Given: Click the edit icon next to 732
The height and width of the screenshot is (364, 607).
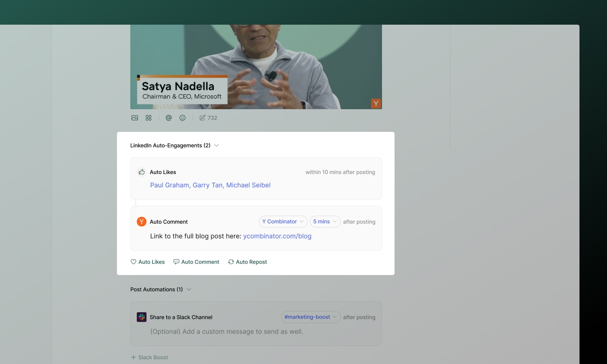Looking at the screenshot, I should click(x=202, y=117).
